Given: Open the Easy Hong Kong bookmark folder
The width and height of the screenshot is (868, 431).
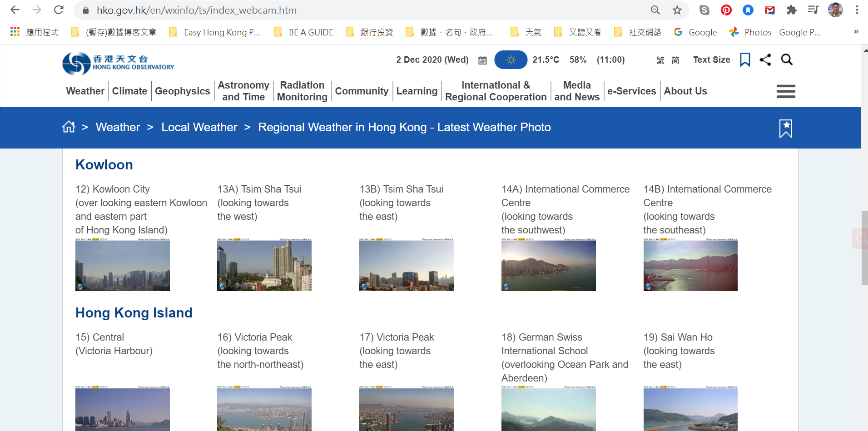Looking at the screenshot, I should coord(215,32).
